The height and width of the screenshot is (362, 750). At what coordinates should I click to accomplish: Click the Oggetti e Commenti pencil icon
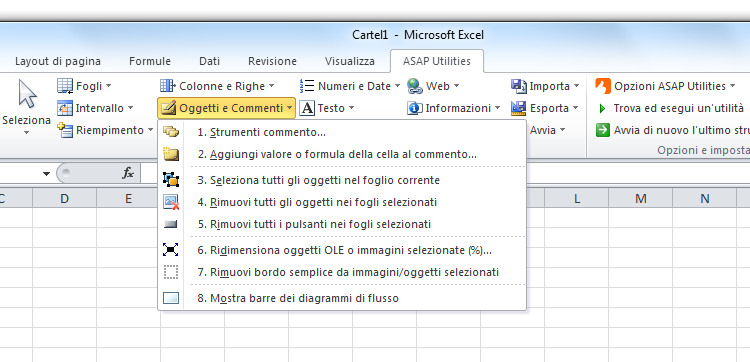(x=168, y=108)
